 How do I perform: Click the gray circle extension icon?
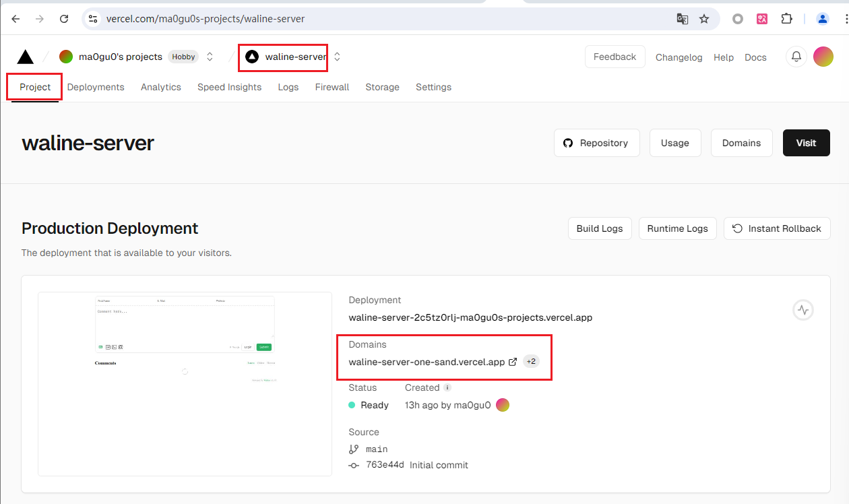click(738, 19)
